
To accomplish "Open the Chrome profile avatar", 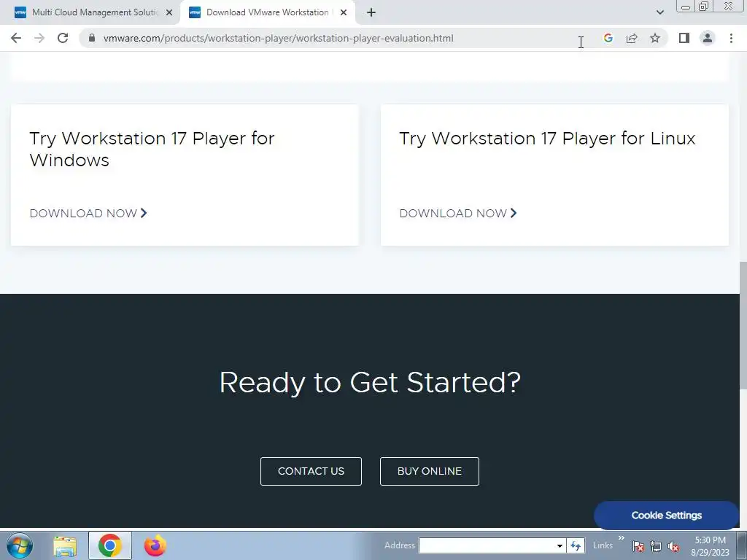I will click(x=708, y=38).
